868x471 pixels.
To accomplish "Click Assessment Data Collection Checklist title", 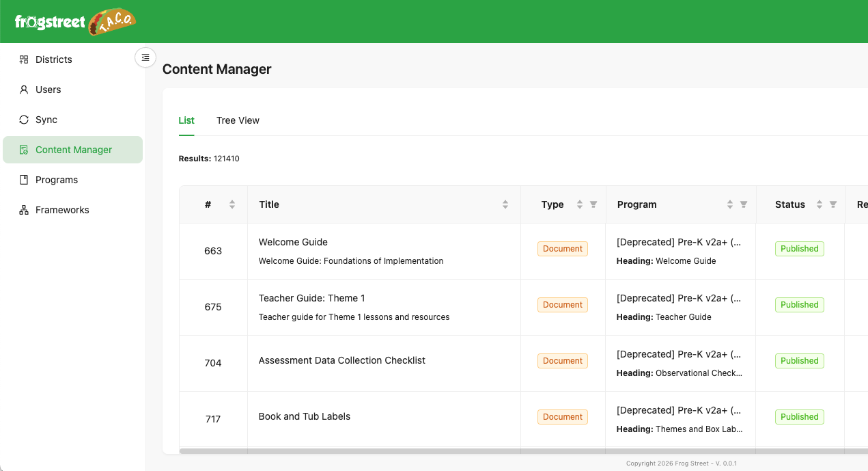I will tap(342, 360).
